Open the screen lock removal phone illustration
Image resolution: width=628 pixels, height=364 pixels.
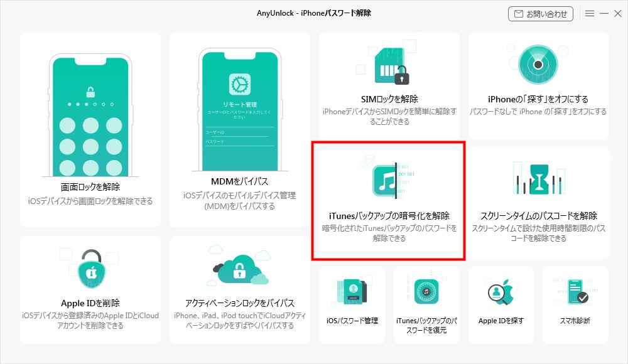pyautogui.click(x=90, y=115)
